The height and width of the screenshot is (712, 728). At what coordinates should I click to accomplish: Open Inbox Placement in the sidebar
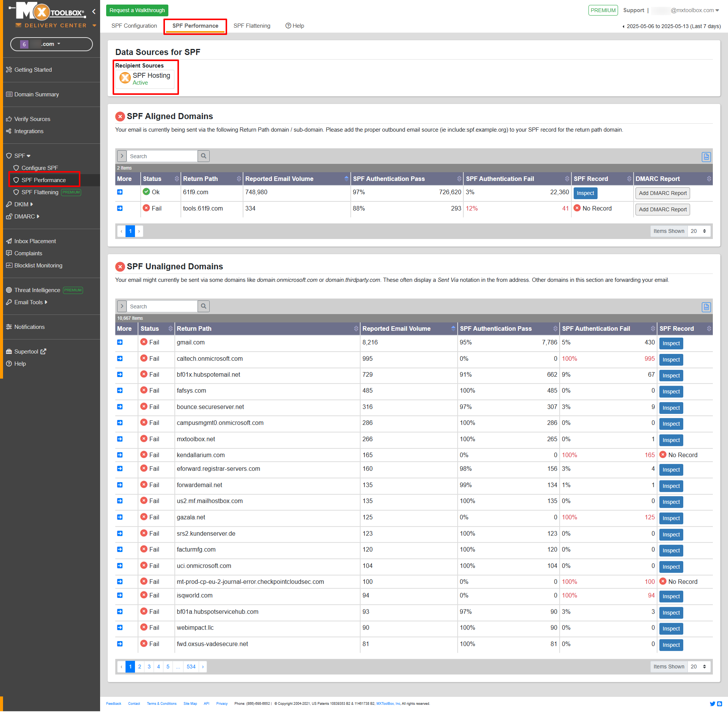[x=35, y=241]
